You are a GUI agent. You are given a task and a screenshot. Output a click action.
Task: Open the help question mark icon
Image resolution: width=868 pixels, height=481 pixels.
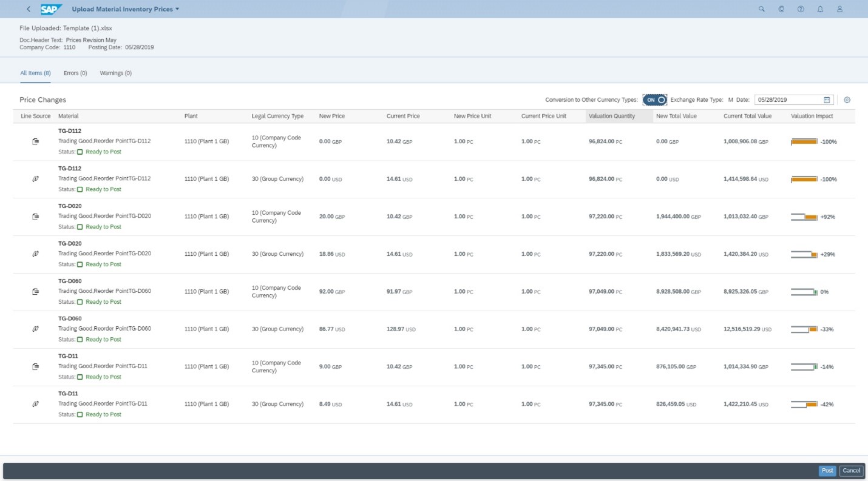pos(801,9)
